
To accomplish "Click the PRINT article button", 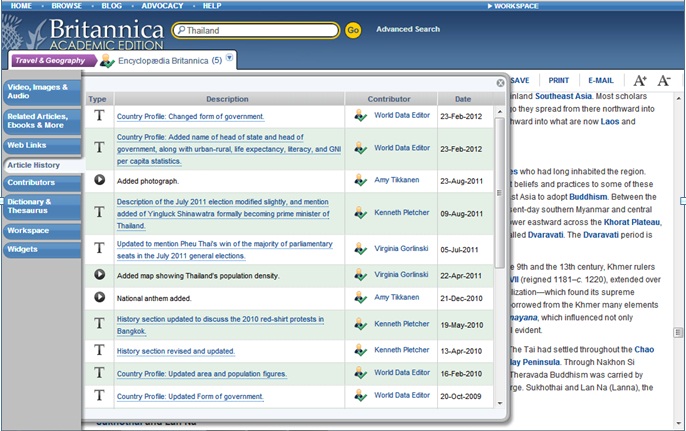I will click(559, 81).
